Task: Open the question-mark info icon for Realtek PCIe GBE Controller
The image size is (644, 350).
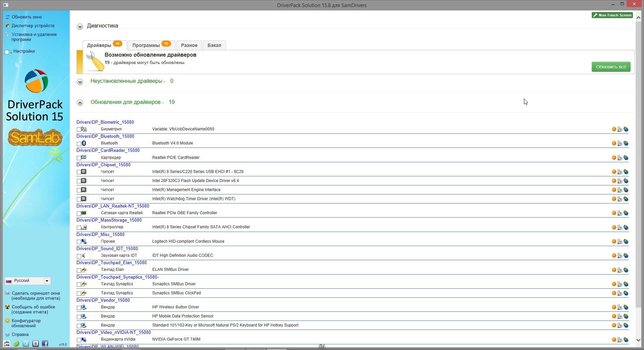Action: (x=620, y=213)
